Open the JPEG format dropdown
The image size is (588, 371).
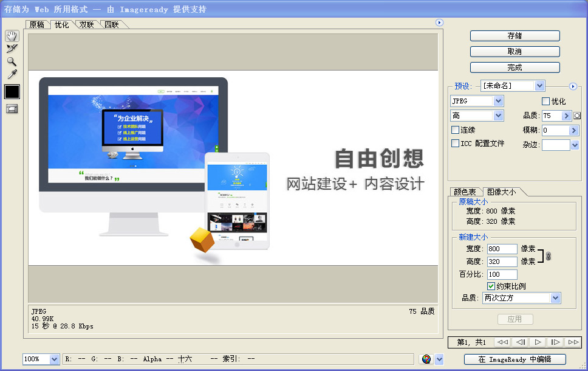(476, 101)
